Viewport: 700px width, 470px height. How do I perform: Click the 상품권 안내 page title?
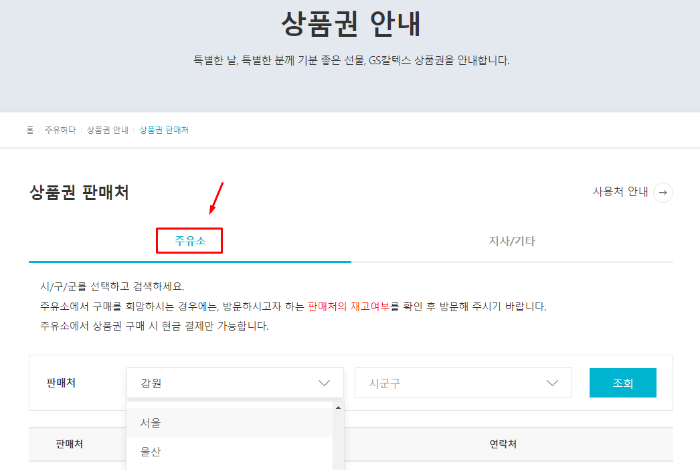[x=350, y=24]
